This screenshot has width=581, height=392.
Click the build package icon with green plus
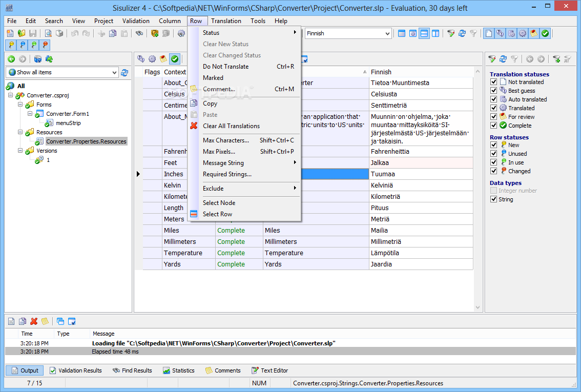(x=155, y=33)
